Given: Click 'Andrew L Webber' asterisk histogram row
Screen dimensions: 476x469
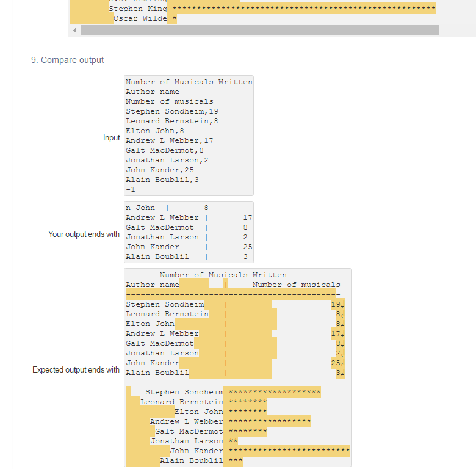Looking at the screenshot, I should pyautogui.click(x=231, y=421).
